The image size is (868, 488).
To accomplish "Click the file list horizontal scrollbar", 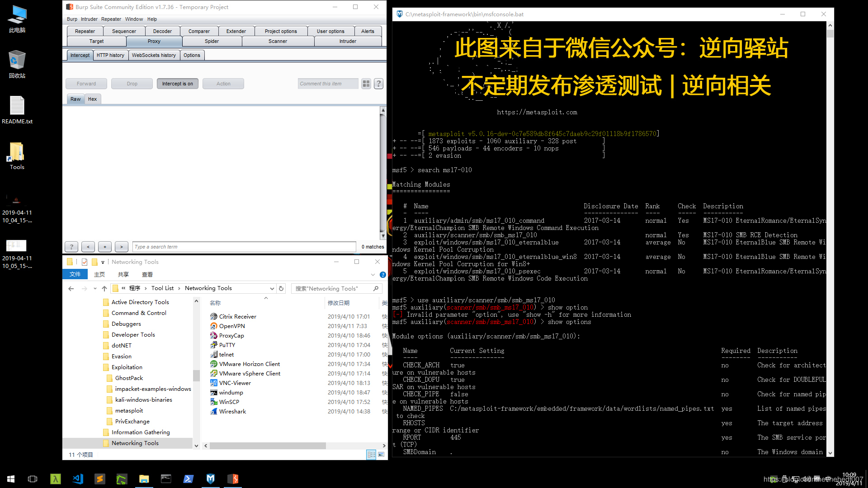I will (268, 446).
